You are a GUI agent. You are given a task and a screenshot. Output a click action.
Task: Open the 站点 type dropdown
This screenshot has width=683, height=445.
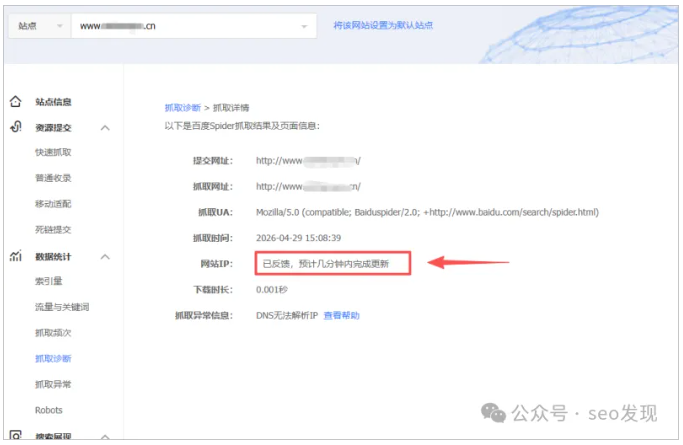(x=40, y=26)
